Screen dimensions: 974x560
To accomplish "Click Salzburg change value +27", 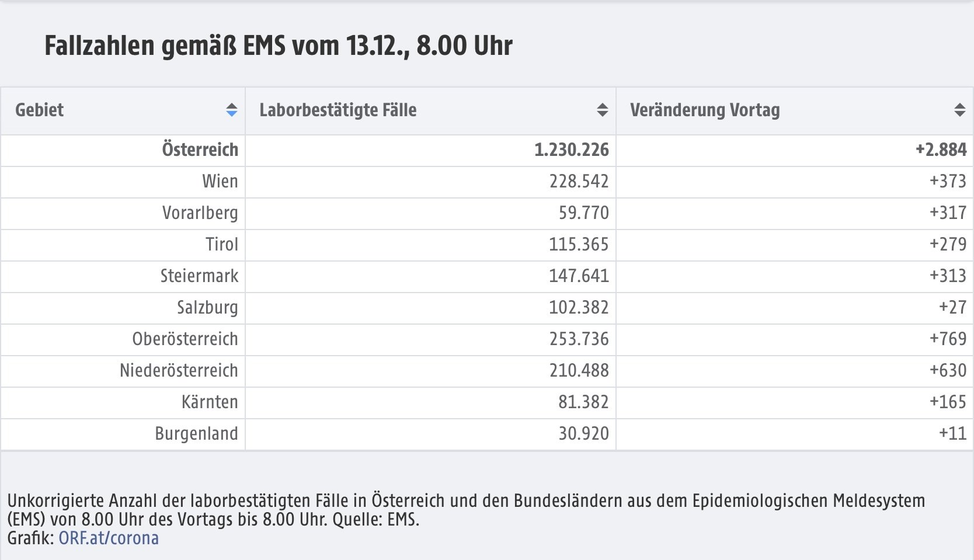I will click(952, 307).
